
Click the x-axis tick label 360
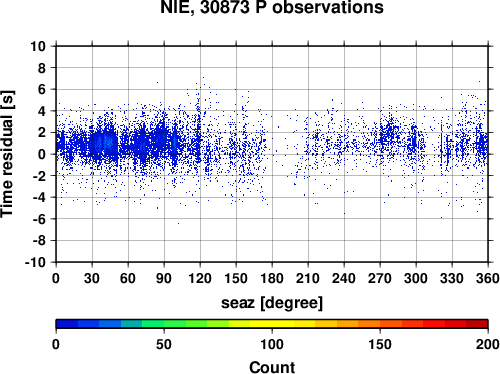(488, 278)
